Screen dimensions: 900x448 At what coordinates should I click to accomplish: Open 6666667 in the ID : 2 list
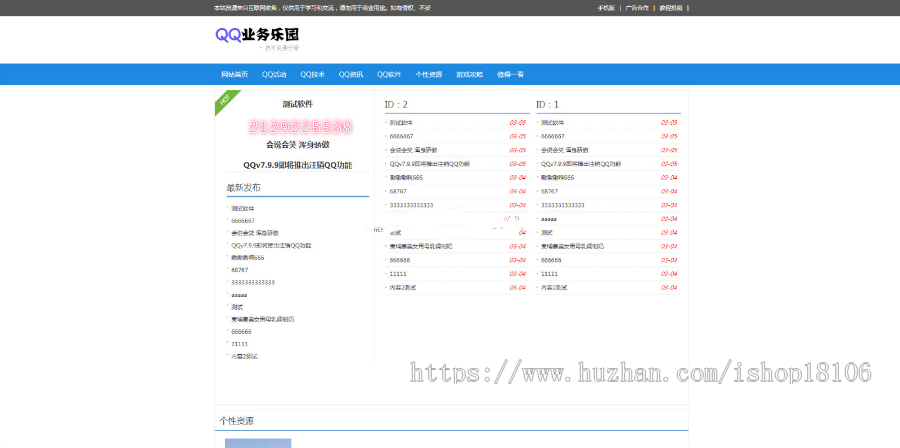(x=401, y=137)
